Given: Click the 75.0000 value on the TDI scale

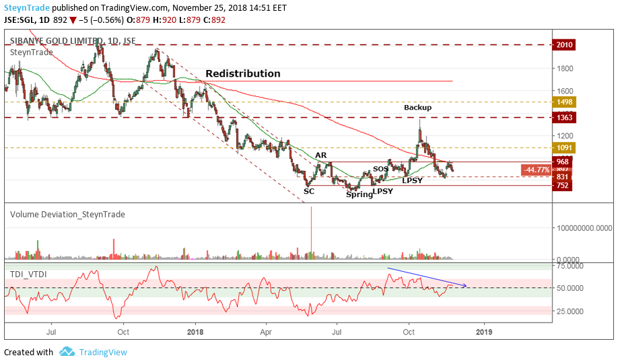Looking at the screenshot, I should point(570,266).
